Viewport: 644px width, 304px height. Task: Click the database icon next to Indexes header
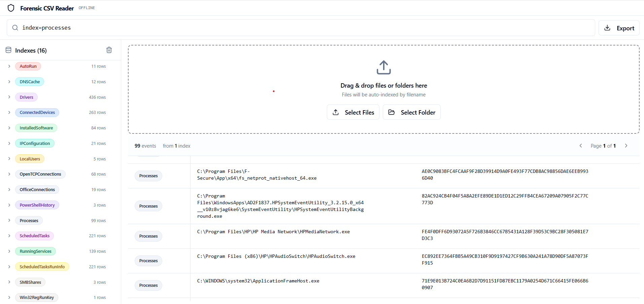click(x=8, y=50)
